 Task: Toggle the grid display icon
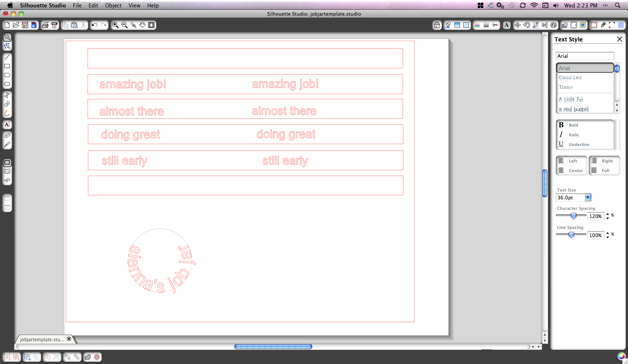621,25
